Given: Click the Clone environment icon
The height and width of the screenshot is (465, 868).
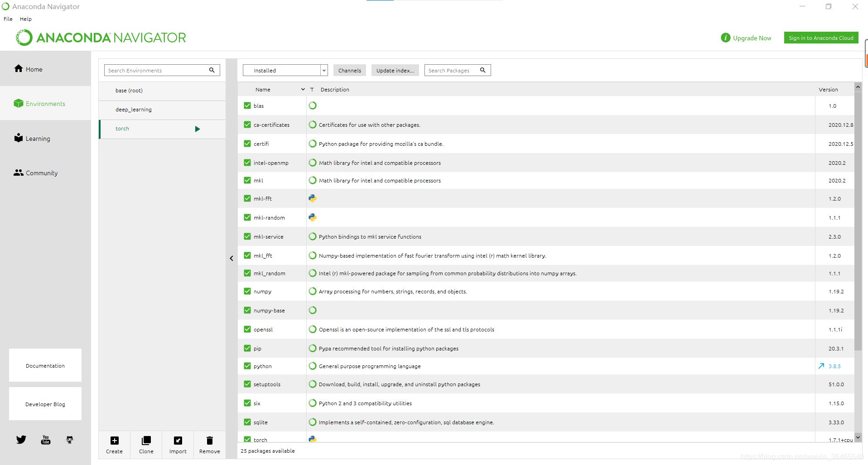Looking at the screenshot, I should (146, 441).
